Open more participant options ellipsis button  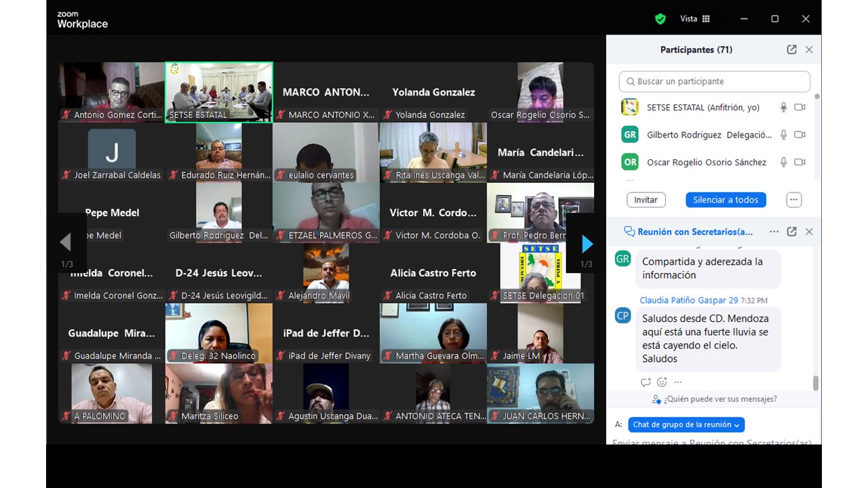[x=794, y=200]
